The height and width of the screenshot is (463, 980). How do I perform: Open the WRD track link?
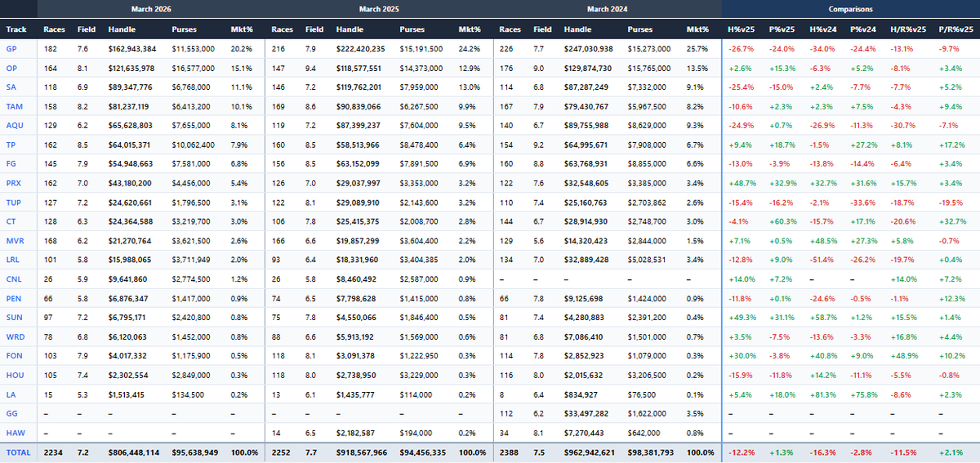tap(15, 336)
